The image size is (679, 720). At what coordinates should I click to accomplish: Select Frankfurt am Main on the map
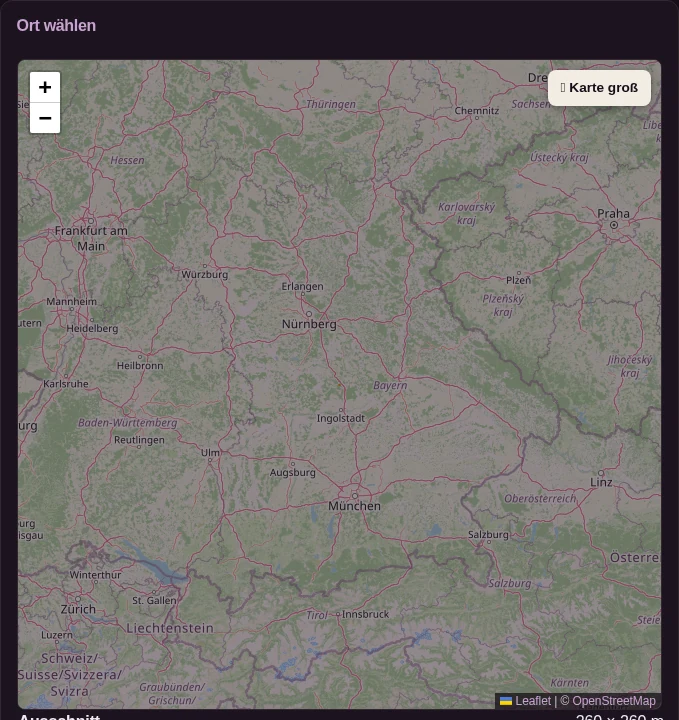pyautogui.click(x=91, y=238)
